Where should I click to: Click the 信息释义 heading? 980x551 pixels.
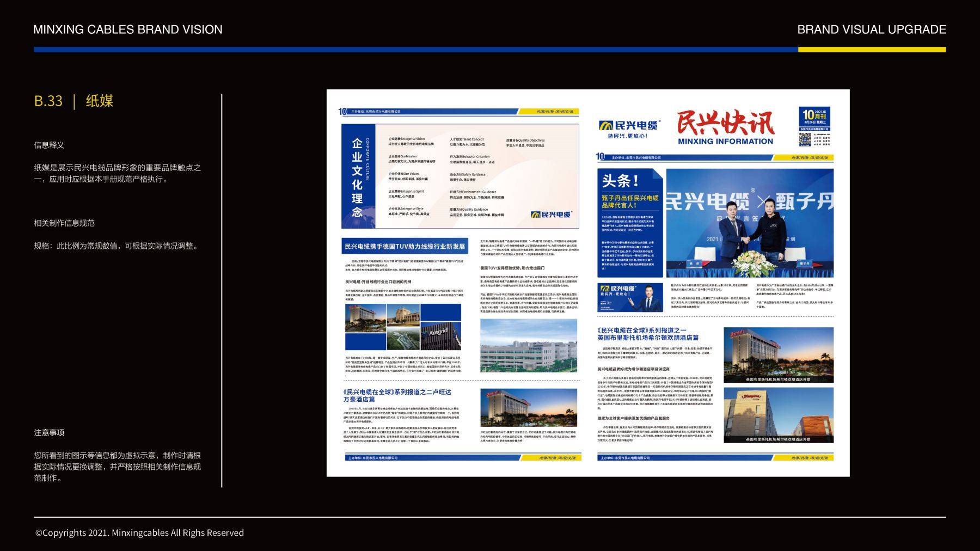pyautogui.click(x=49, y=145)
